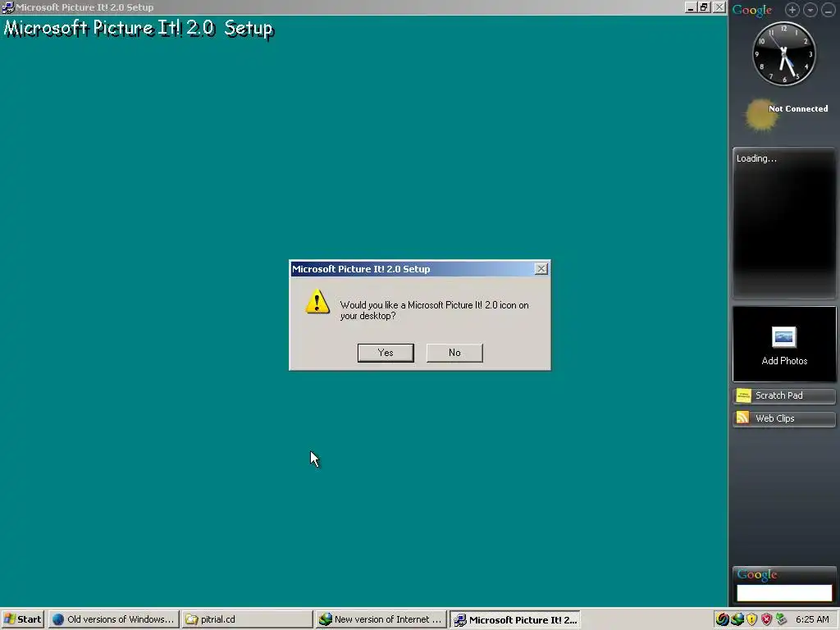Click the warning icon in the dialog
The width and height of the screenshot is (840, 630).
coord(317,302)
